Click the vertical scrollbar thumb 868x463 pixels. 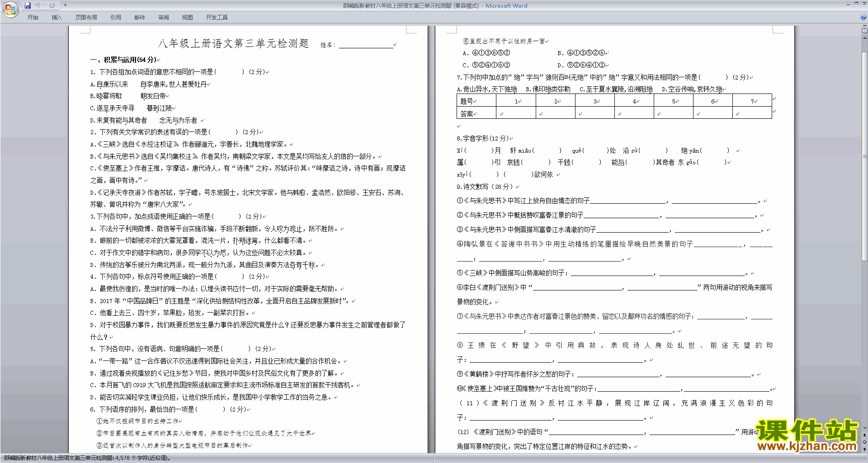pyautogui.click(x=865, y=156)
